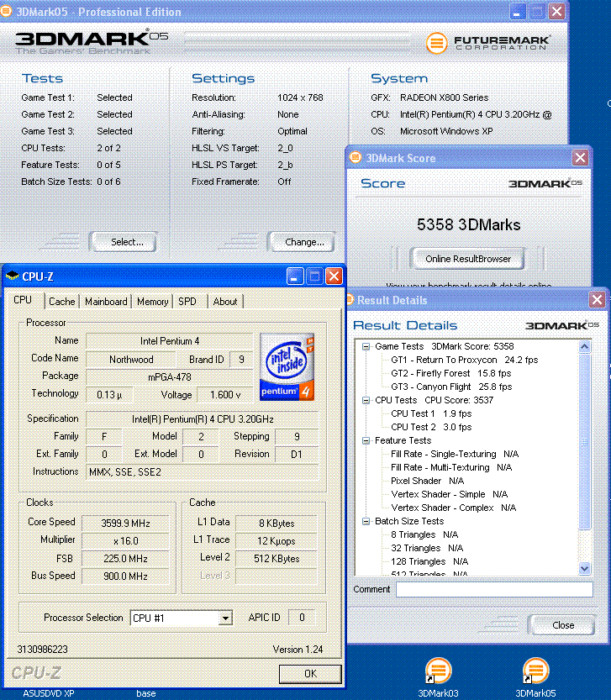Click the ASUSDVD XP desktop label

pyautogui.click(x=49, y=693)
